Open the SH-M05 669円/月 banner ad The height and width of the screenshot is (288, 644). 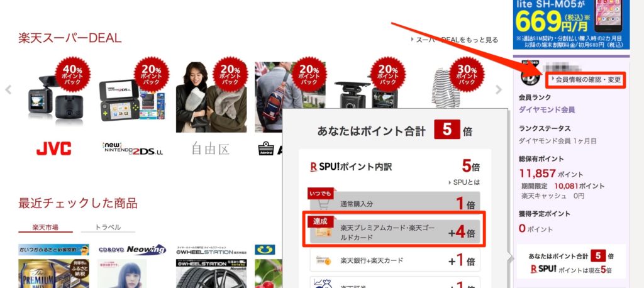pos(571,25)
